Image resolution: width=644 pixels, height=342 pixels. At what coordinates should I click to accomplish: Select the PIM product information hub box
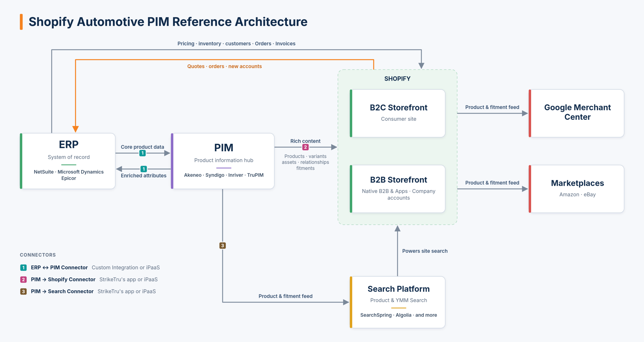(223, 161)
